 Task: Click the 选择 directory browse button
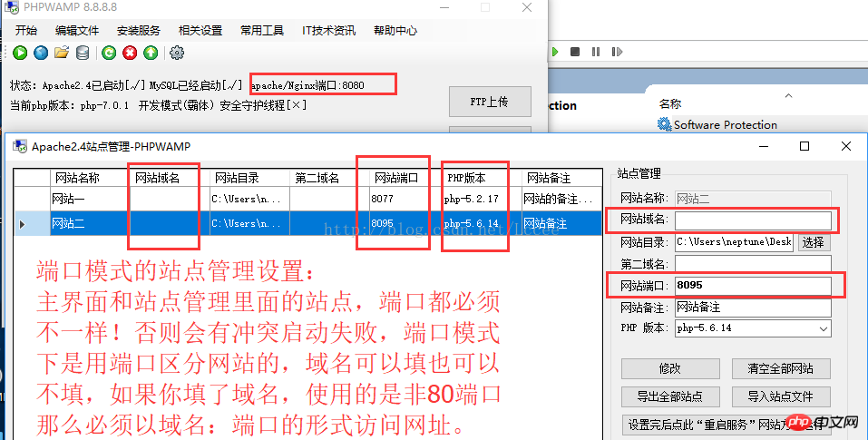click(814, 242)
